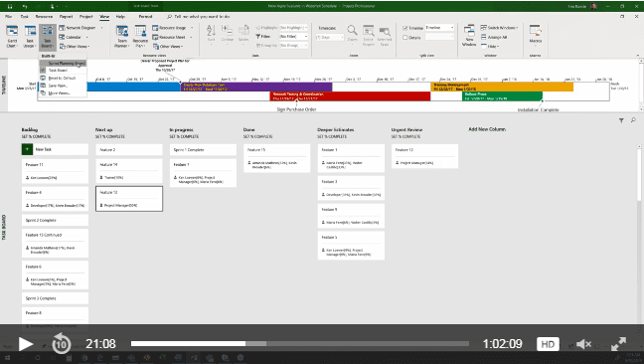Open task views Other Views dropdown
Viewport: 644px width, 364px height.
click(75, 47)
